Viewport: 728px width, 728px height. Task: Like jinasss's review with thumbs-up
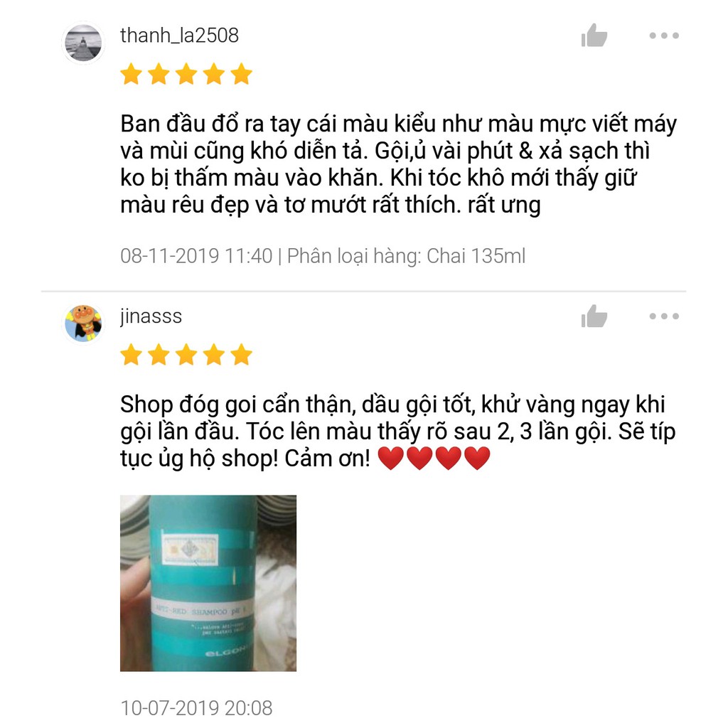pos(594,316)
